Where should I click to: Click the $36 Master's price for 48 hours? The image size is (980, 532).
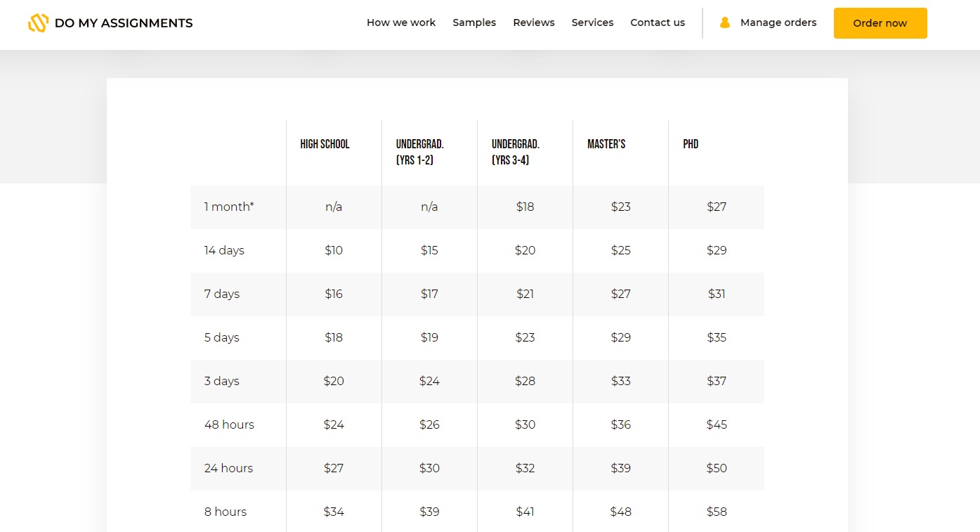coord(620,424)
